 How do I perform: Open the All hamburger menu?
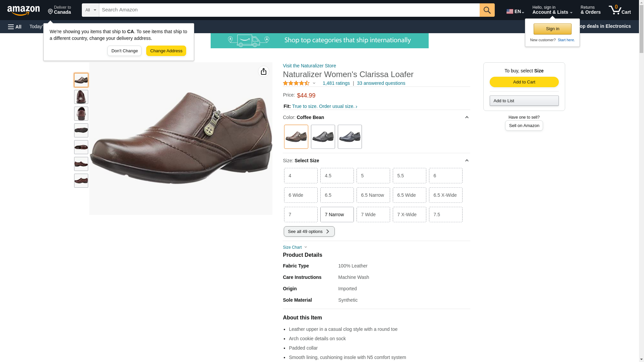point(15,26)
